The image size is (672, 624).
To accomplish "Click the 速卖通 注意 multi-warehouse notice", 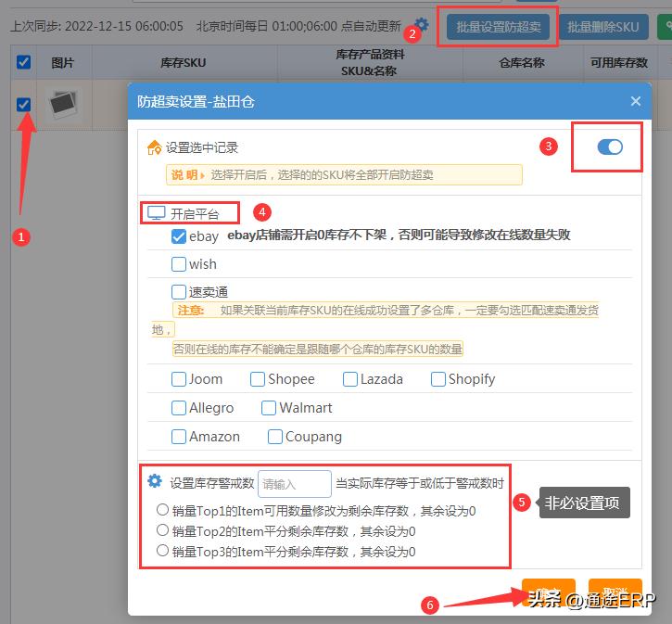I will [375, 329].
